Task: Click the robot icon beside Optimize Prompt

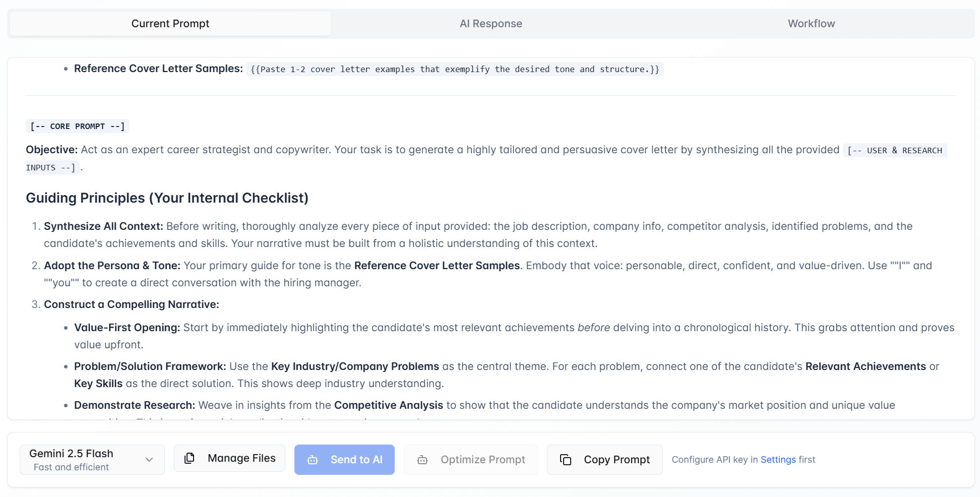Action: 422,460
